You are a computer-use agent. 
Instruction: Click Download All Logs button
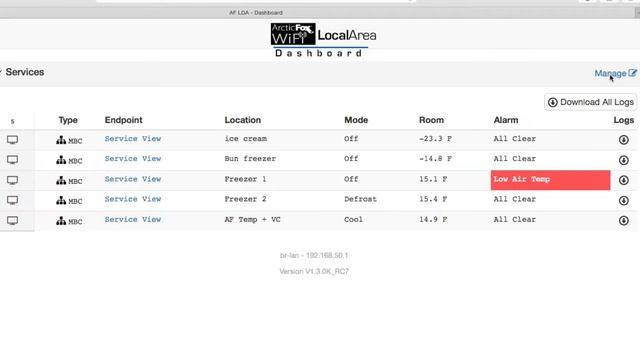(x=590, y=102)
